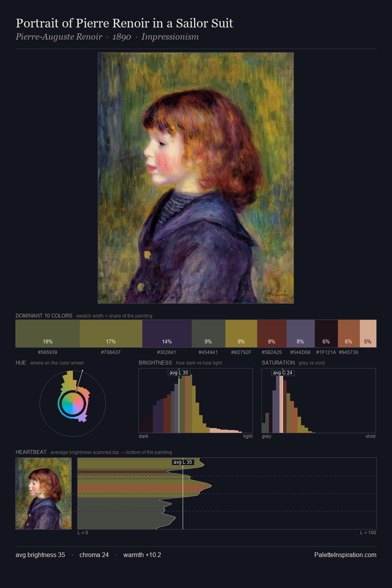The height and width of the screenshot is (588, 392).
Task: Select the 17% olive-yellow swatch
Action: (x=111, y=334)
